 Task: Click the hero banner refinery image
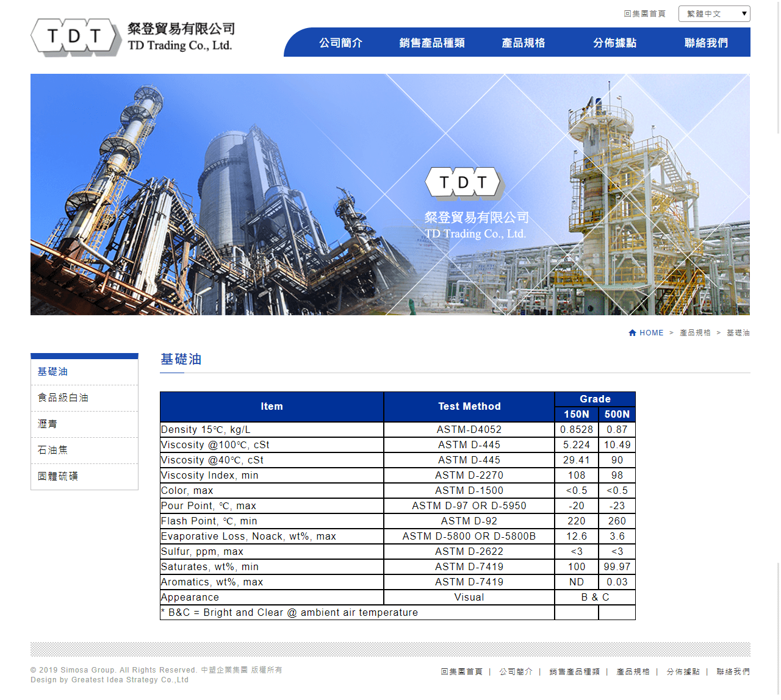click(390, 195)
